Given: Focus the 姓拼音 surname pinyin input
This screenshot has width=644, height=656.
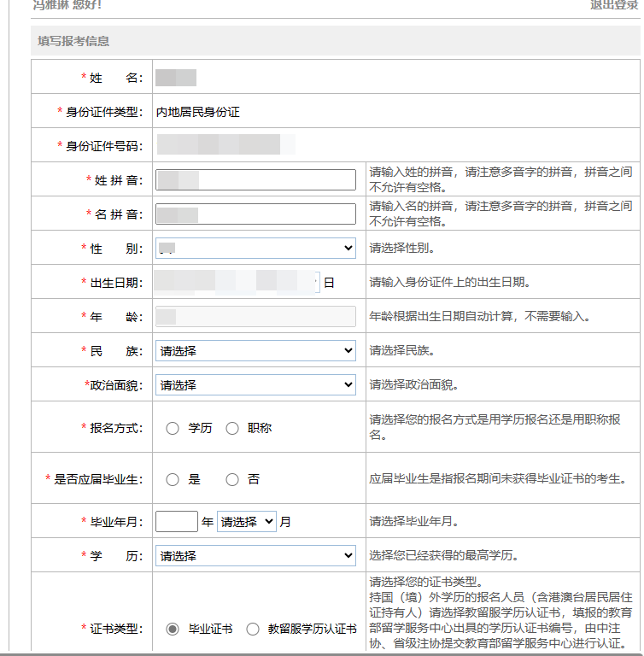Looking at the screenshot, I should pyautogui.click(x=255, y=180).
